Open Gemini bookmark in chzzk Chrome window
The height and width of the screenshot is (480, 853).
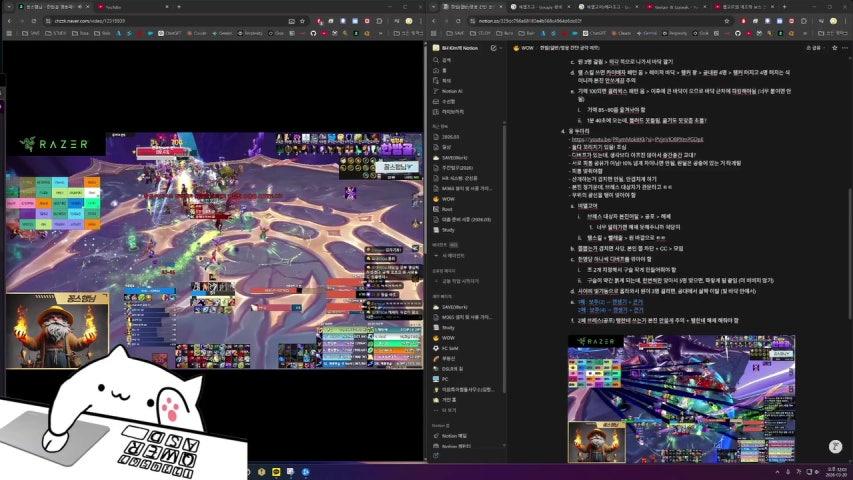[x=222, y=33]
